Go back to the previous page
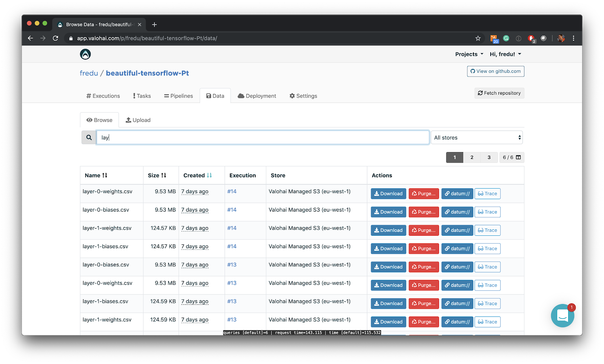The height and width of the screenshot is (364, 604). (31, 38)
